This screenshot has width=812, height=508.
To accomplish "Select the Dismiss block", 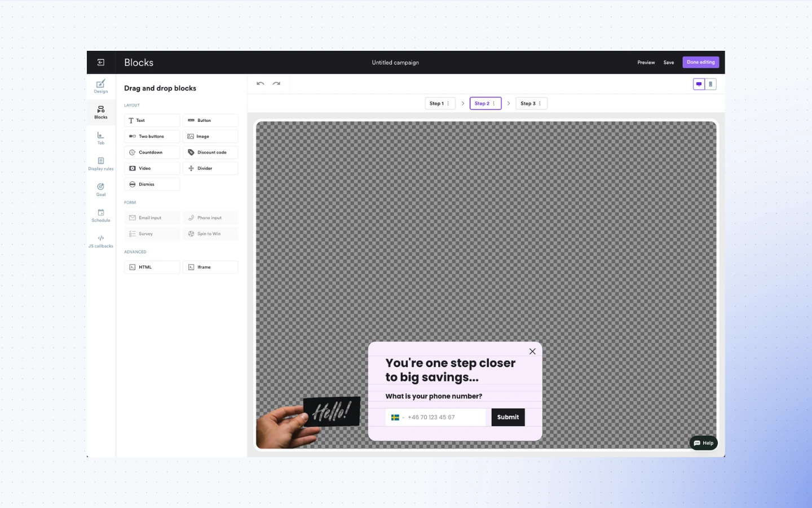I will click(152, 184).
